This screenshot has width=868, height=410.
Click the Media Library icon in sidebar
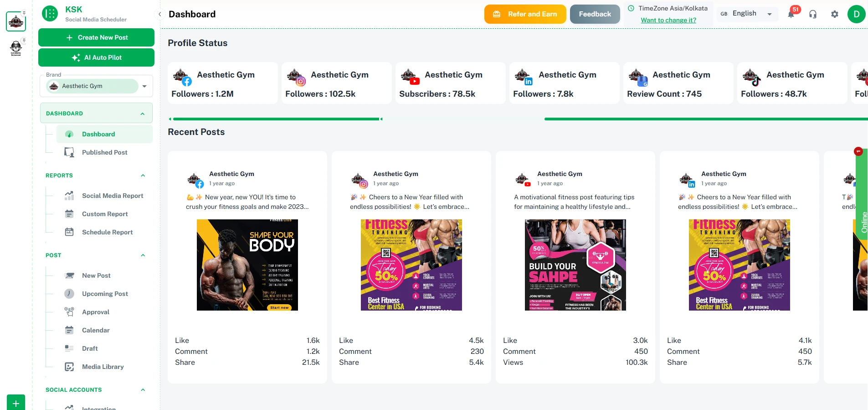[x=69, y=367]
